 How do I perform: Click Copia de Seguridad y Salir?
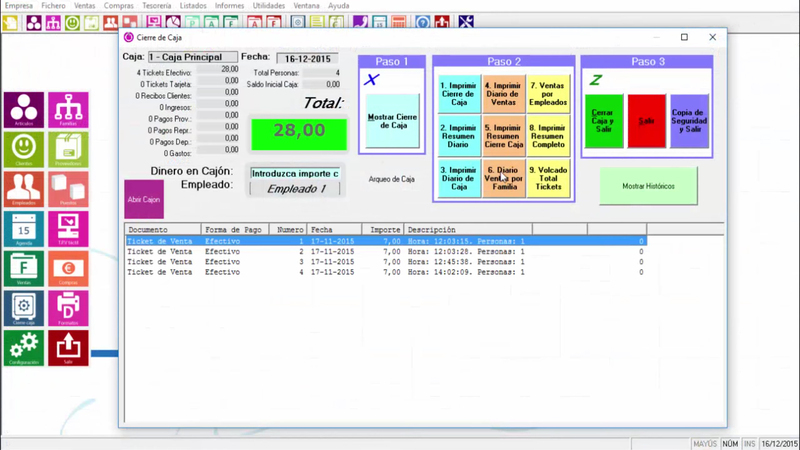click(x=689, y=121)
